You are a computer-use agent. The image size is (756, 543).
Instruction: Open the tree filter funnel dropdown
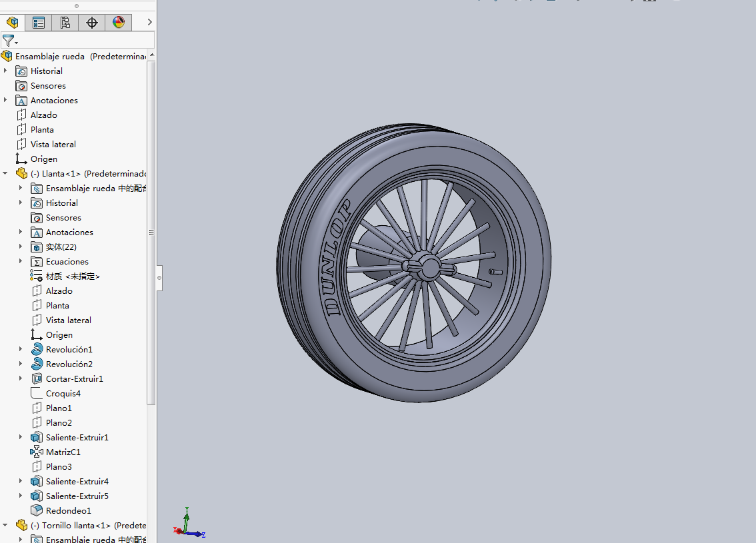point(9,41)
